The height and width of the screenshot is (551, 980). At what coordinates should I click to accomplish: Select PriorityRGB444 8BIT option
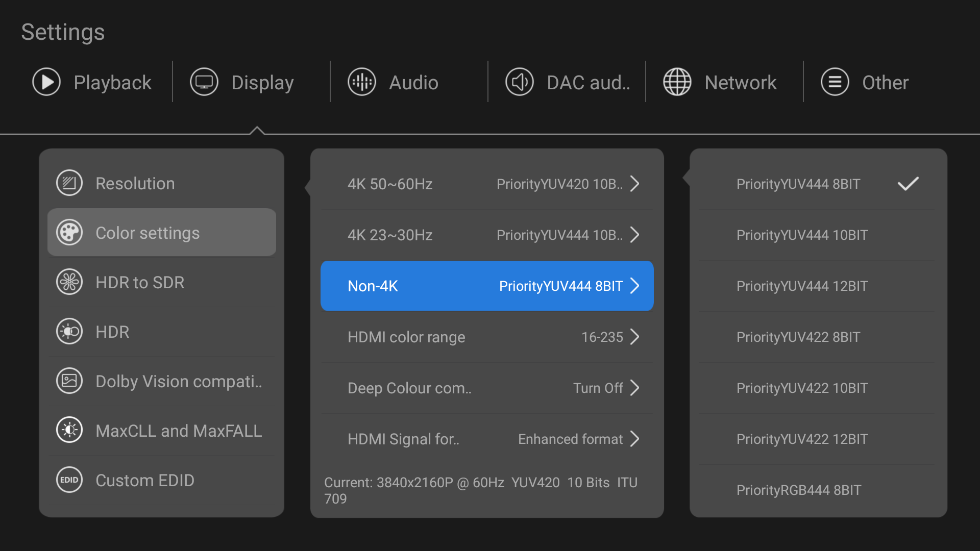tap(817, 490)
